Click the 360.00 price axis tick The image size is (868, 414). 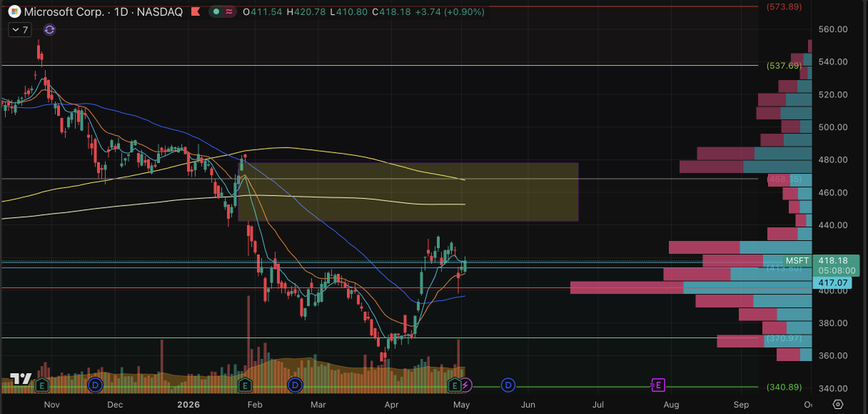coord(833,355)
